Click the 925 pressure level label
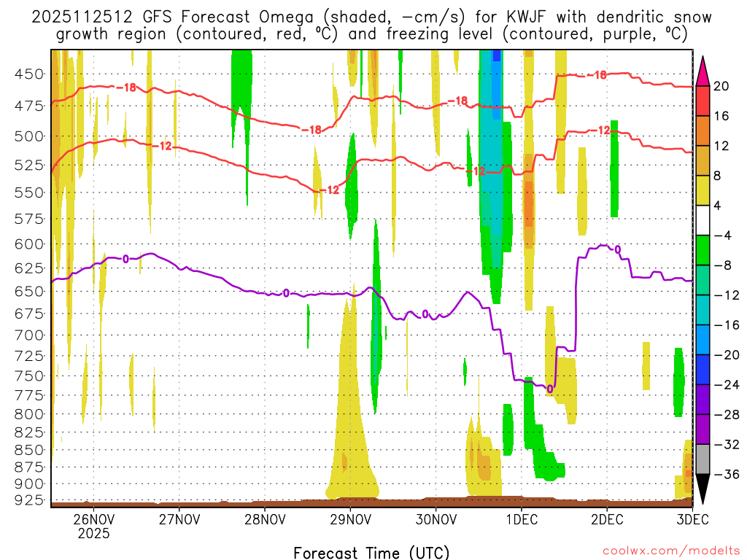 [29, 500]
